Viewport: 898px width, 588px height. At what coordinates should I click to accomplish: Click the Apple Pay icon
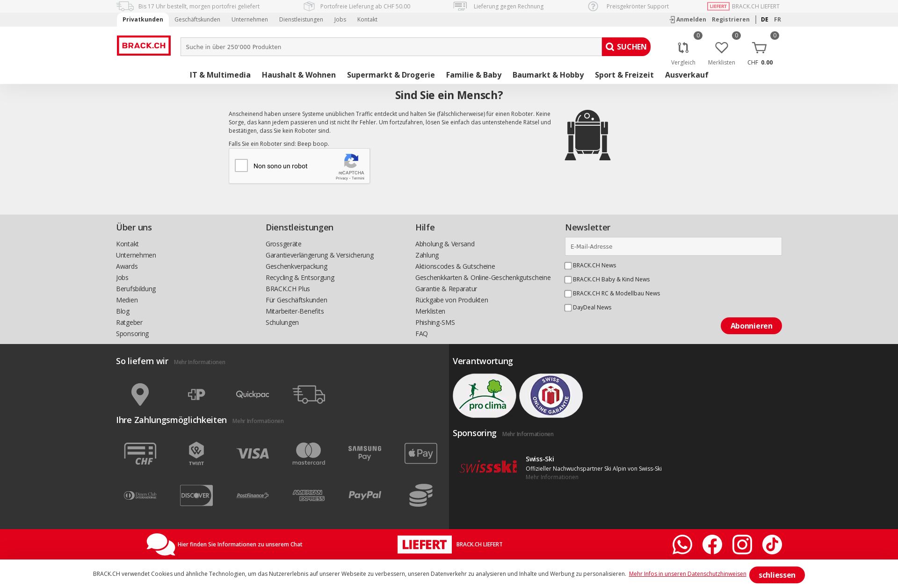pyautogui.click(x=421, y=453)
